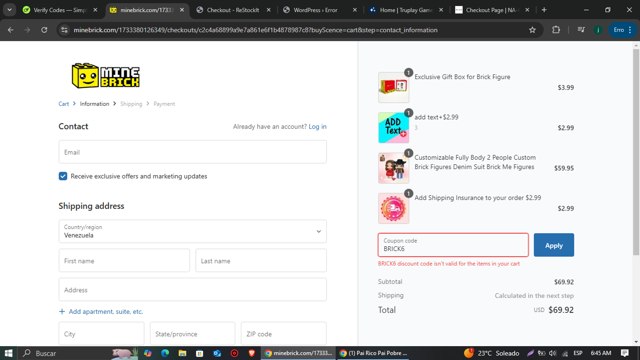Launch Brave browser from the taskbar
Viewport: 640px width, 360px height.
click(x=251, y=353)
